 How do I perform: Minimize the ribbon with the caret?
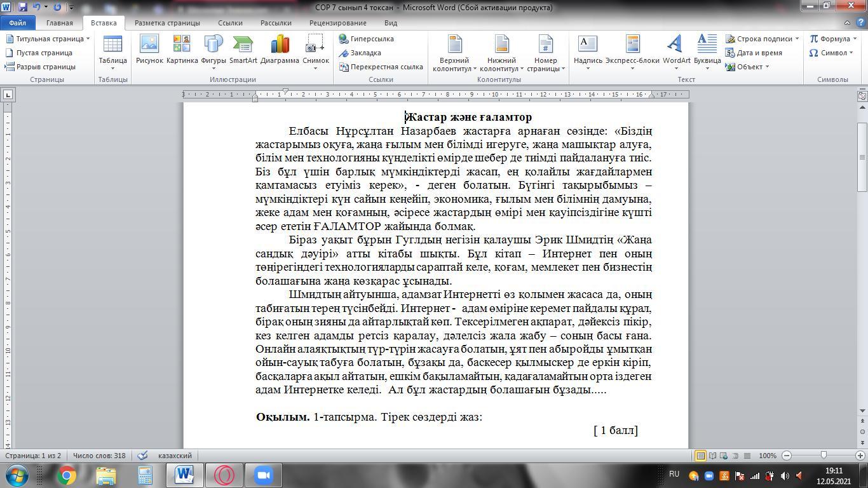tap(847, 23)
